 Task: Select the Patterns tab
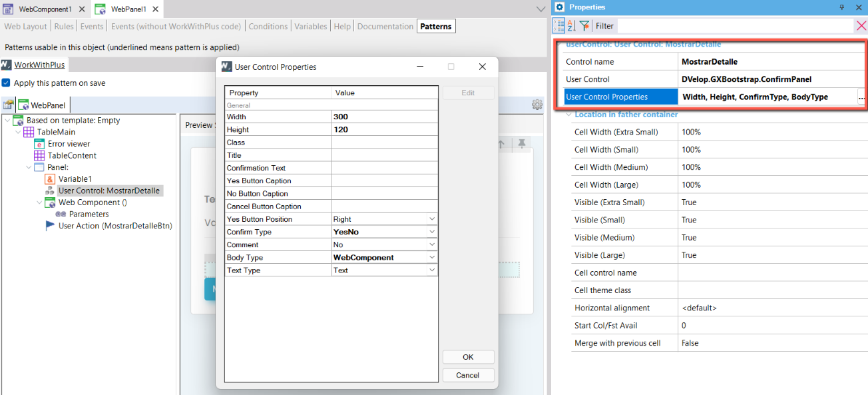click(436, 27)
